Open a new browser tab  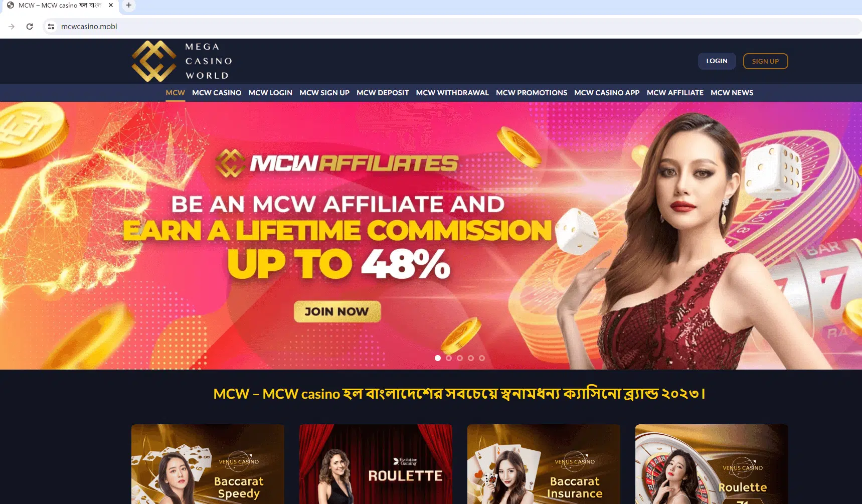tap(129, 5)
